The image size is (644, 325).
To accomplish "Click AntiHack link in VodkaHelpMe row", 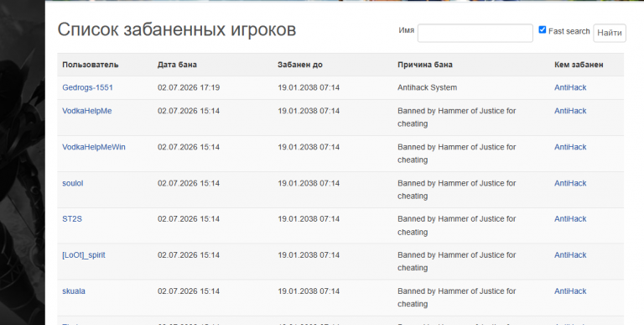I will pos(570,111).
